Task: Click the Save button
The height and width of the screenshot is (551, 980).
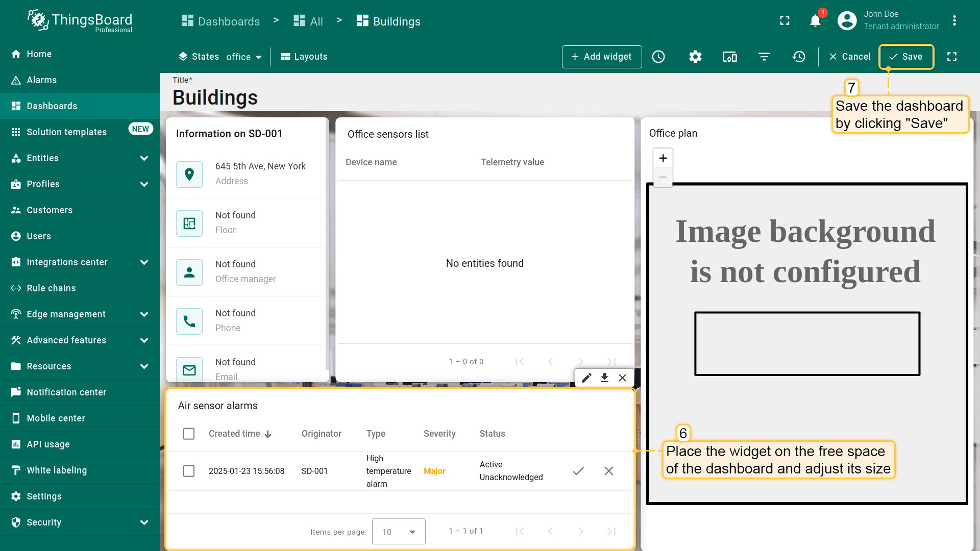Action: pyautogui.click(x=906, y=57)
